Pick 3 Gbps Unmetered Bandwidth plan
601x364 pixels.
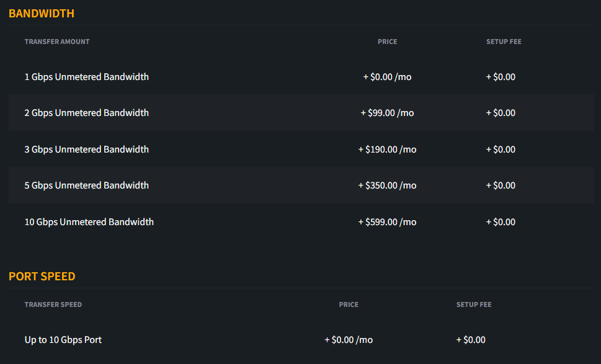tap(301, 149)
